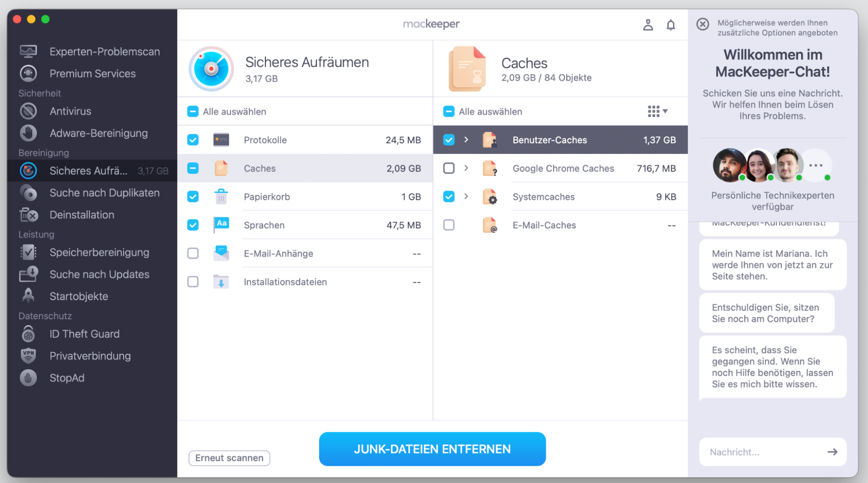Image resolution: width=868 pixels, height=483 pixels.
Task: Check the E-Mail-Anhänge checkbox
Action: point(193,253)
